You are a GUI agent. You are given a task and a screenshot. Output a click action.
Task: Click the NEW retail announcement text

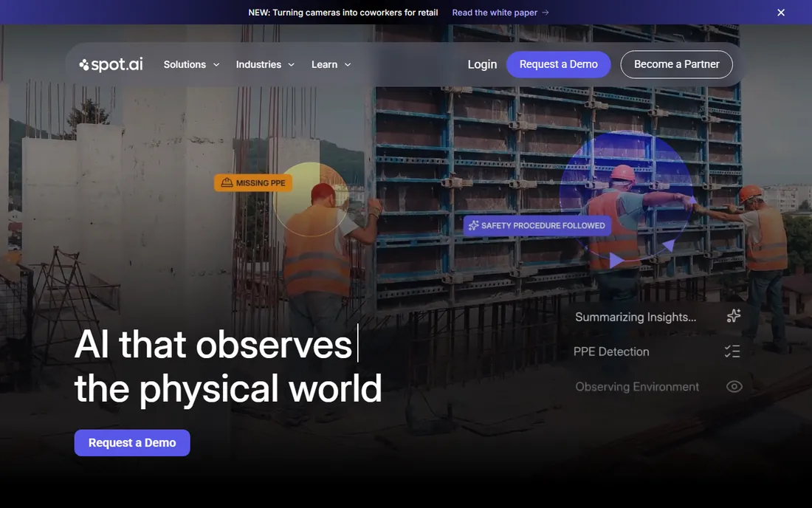[x=343, y=13]
